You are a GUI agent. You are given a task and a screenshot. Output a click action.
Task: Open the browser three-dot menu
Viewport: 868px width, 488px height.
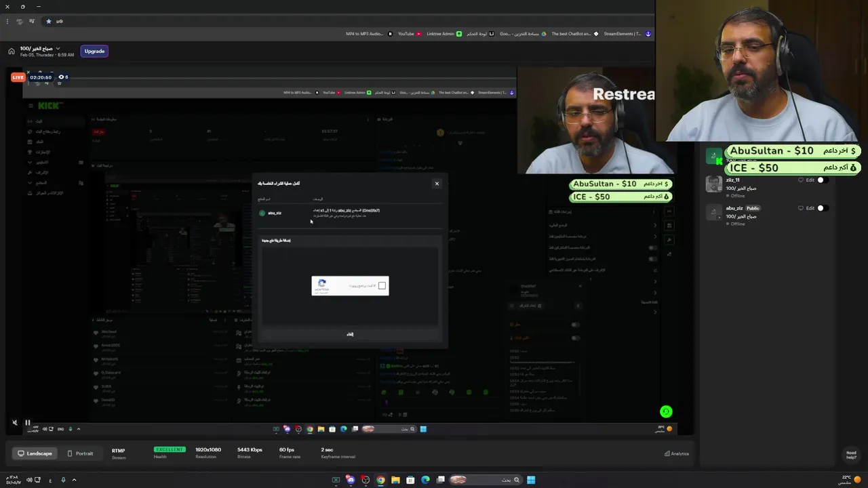7,21
